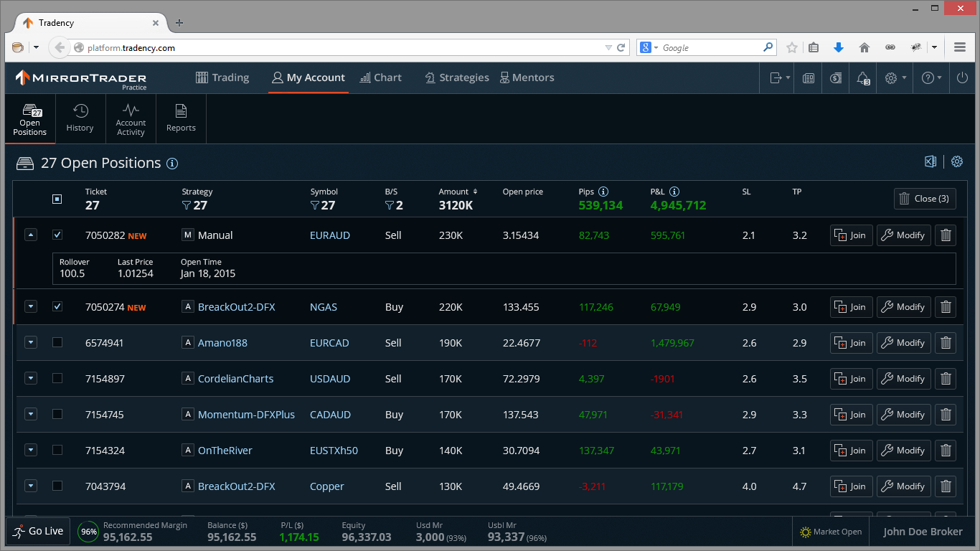Filter Symbol column via funnel icon
Viewport: 980px width, 551px height.
(x=315, y=206)
